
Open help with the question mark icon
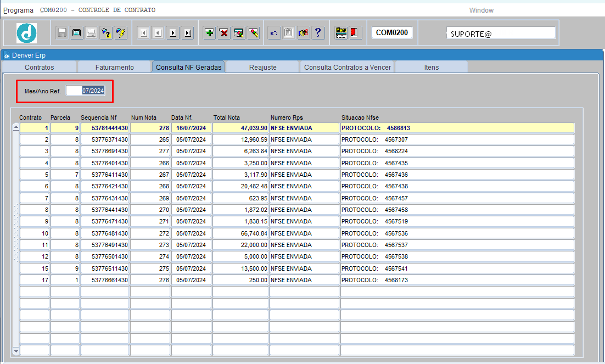[x=317, y=33]
